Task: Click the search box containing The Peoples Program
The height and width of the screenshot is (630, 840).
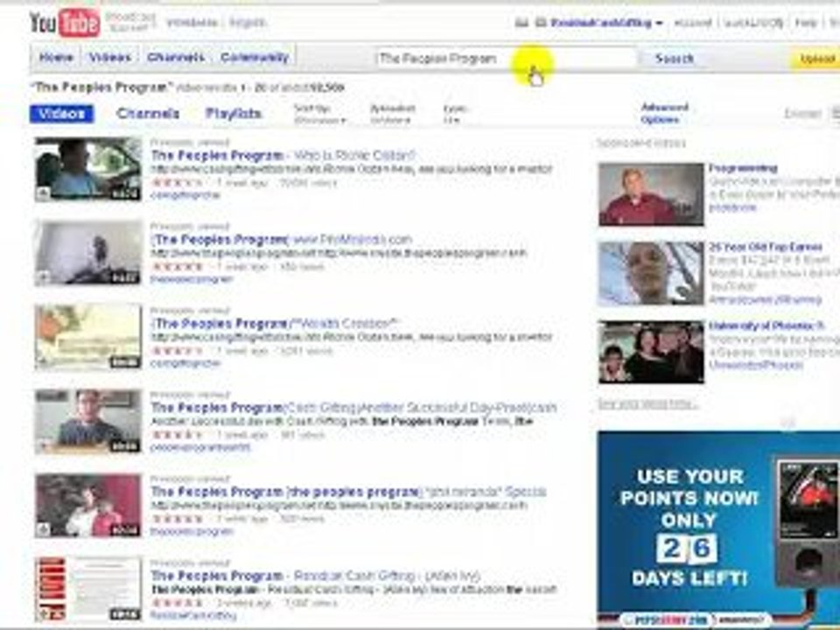Action: click(x=507, y=59)
